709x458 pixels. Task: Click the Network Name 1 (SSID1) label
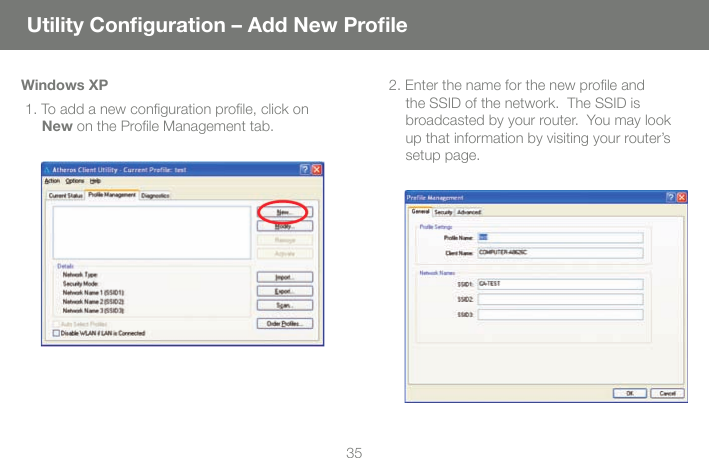coord(94,293)
